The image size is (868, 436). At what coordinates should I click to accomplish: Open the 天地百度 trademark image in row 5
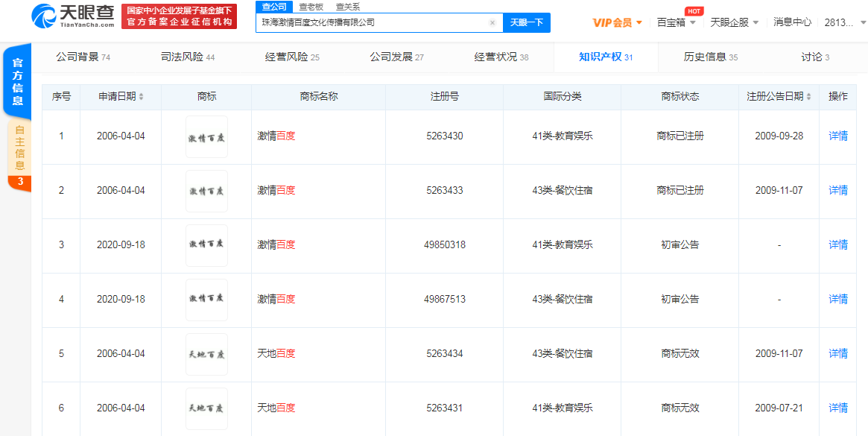coord(206,354)
